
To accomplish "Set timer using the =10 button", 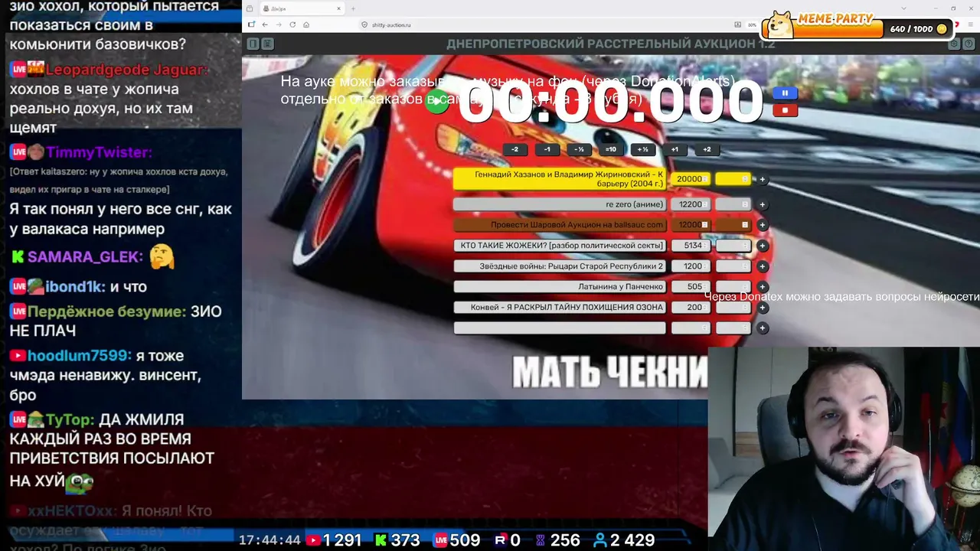I will [x=610, y=150].
